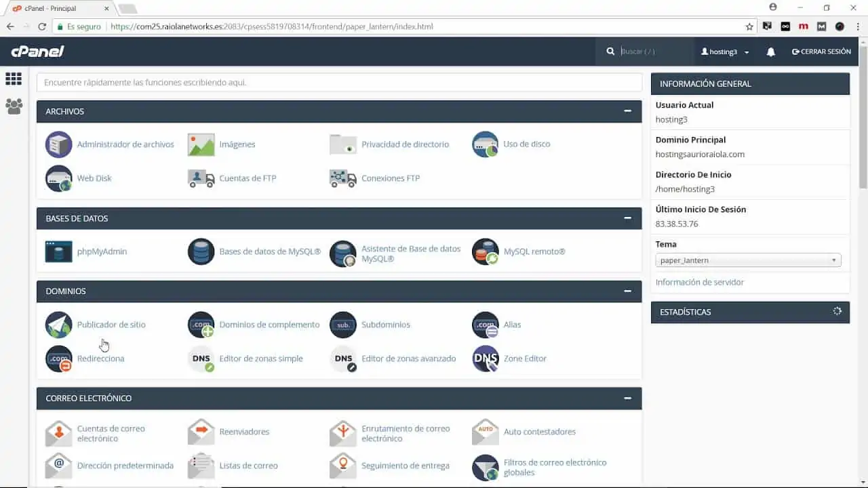Open Bases de datos de MySQL icon
The image size is (868, 488).
click(201, 251)
